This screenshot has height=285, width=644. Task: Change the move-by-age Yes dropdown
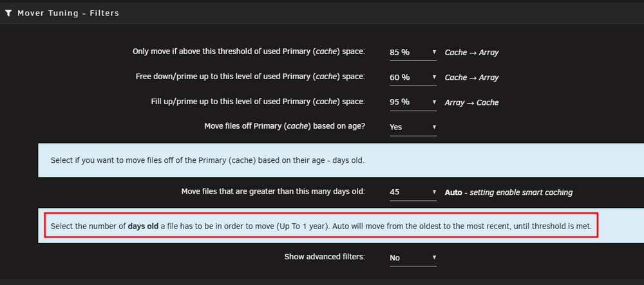coord(413,127)
